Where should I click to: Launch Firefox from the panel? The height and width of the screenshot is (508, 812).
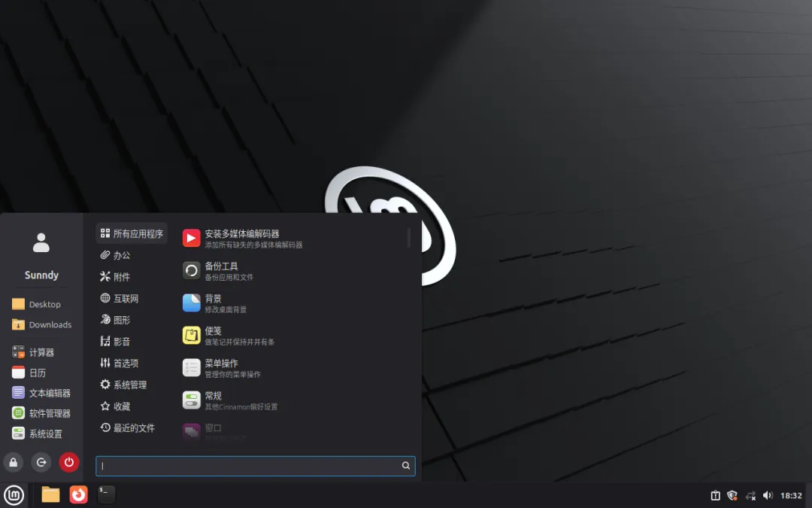coord(79,494)
